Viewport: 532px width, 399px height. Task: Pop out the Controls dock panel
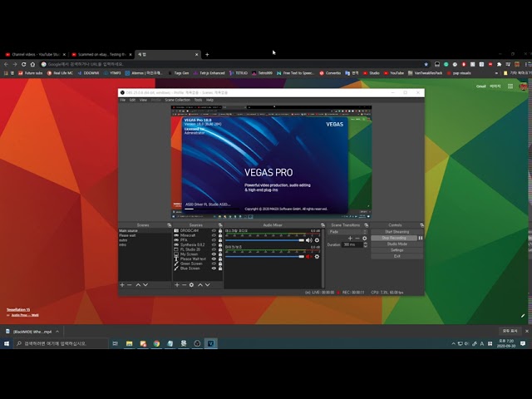point(421,225)
